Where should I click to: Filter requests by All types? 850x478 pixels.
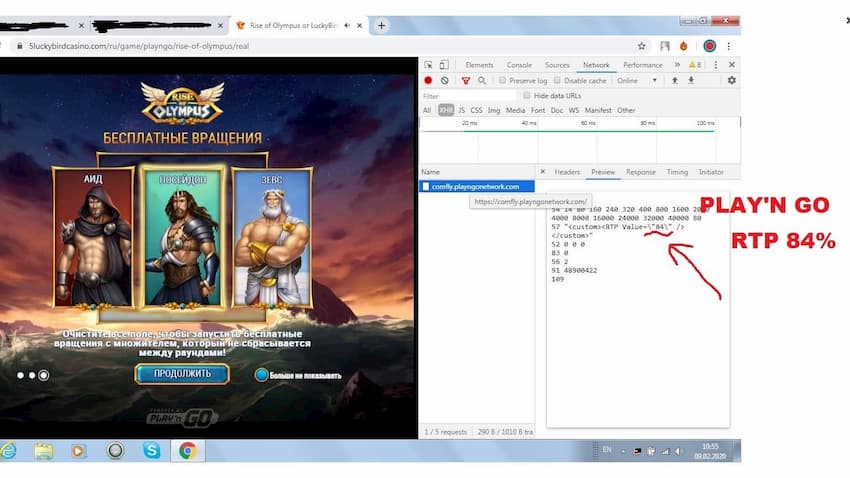427,111
